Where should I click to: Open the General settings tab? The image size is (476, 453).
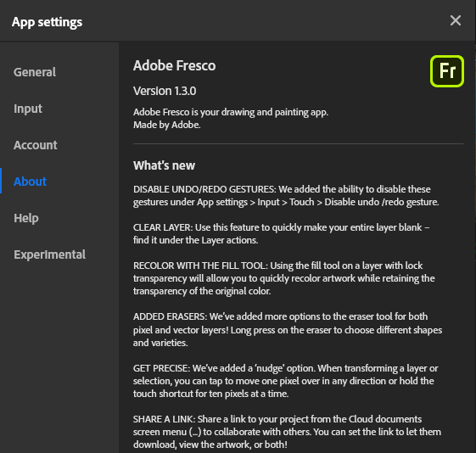click(35, 72)
